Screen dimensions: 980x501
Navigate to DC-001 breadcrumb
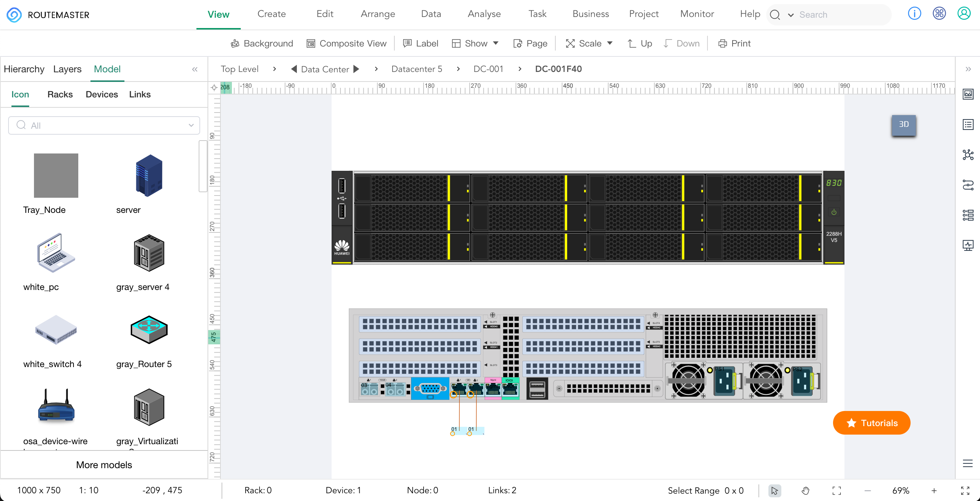(x=488, y=69)
